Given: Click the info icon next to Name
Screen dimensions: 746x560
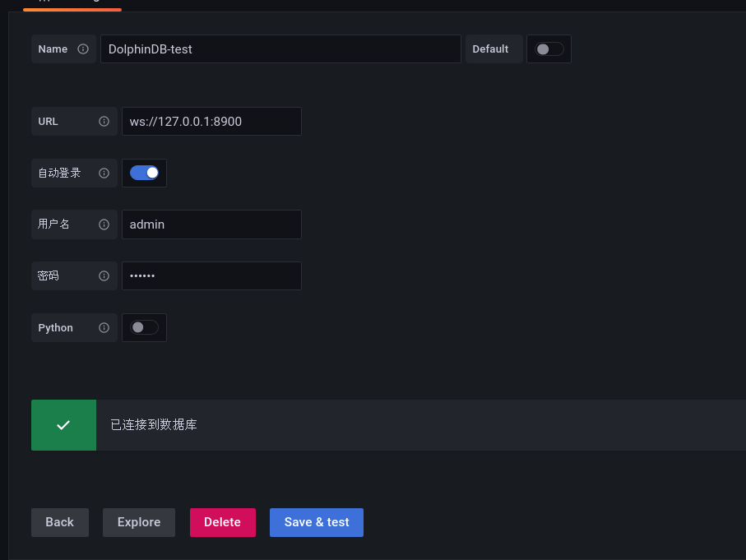Looking at the screenshot, I should (83, 49).
